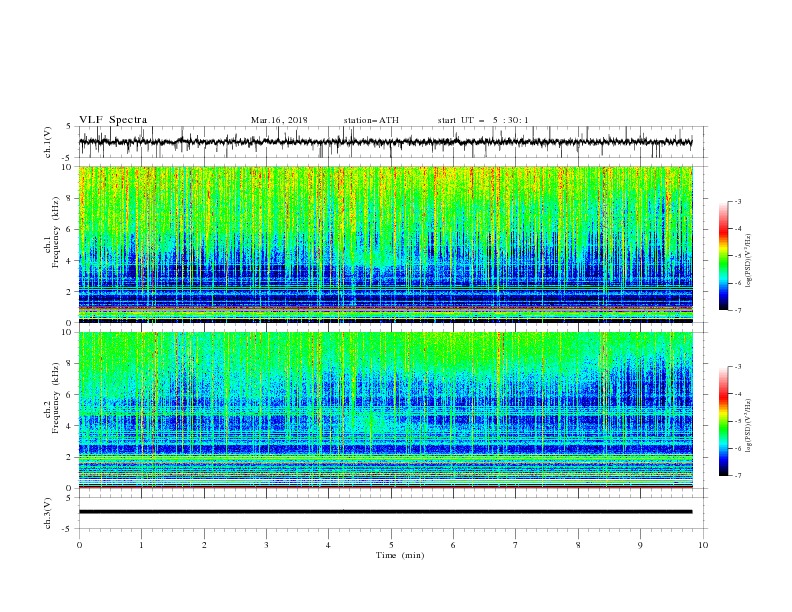
Task: Select the "ch.2 Frequency (kHz)" axis label
Action: 52,397
